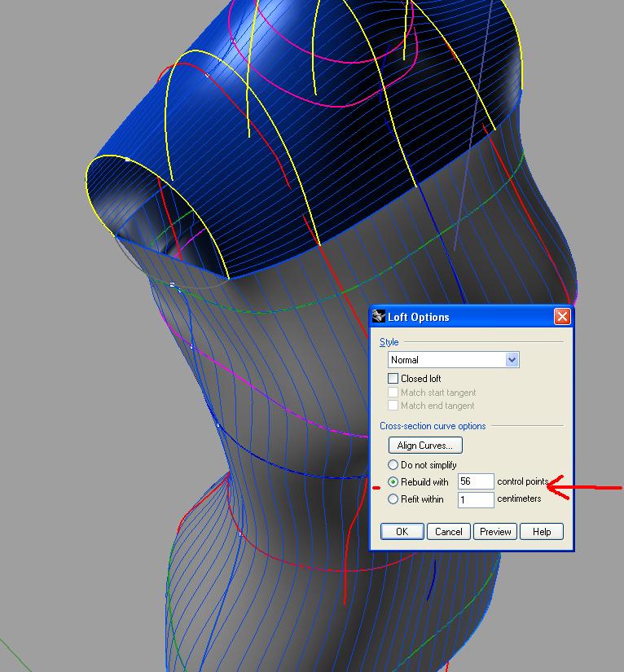Viewport: 624px width, 672px height.
Task: Click the control points field showing 56
Action: (476, 481)
